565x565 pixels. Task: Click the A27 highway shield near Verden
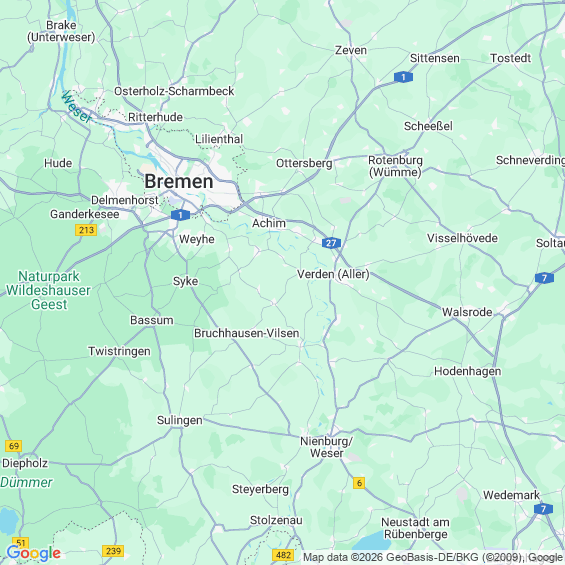[331, 243]
